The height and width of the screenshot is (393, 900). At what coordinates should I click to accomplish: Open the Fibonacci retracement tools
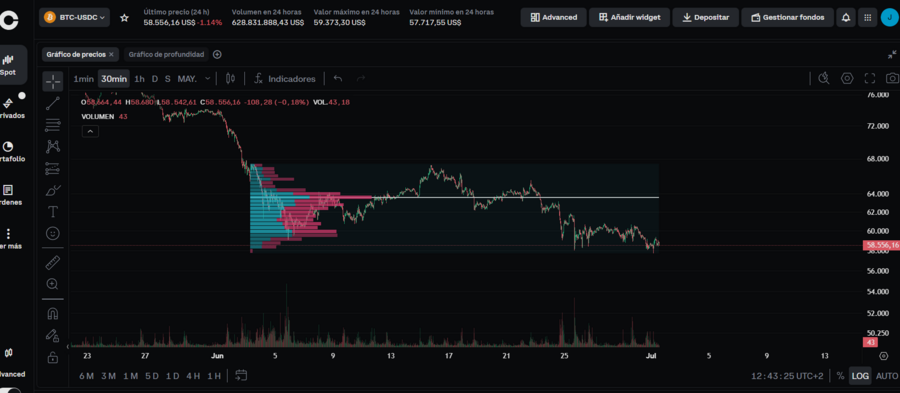[53, 124]
